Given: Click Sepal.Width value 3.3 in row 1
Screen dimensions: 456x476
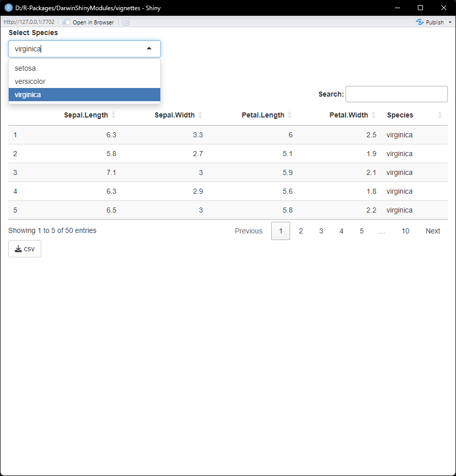Looking at the screenshot, I should tap(198, 135).
